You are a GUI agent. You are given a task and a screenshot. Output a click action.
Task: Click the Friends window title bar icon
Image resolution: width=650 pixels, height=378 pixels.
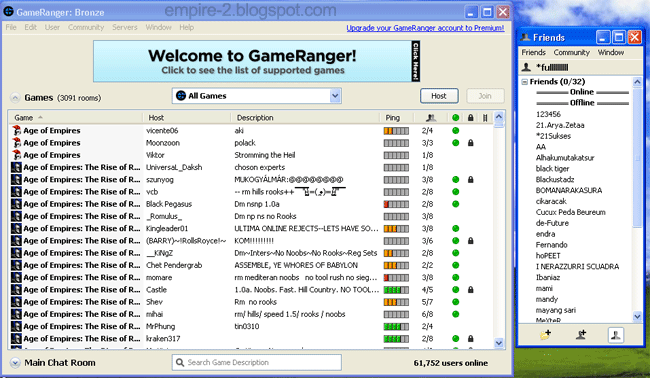(x=526, y=37)
